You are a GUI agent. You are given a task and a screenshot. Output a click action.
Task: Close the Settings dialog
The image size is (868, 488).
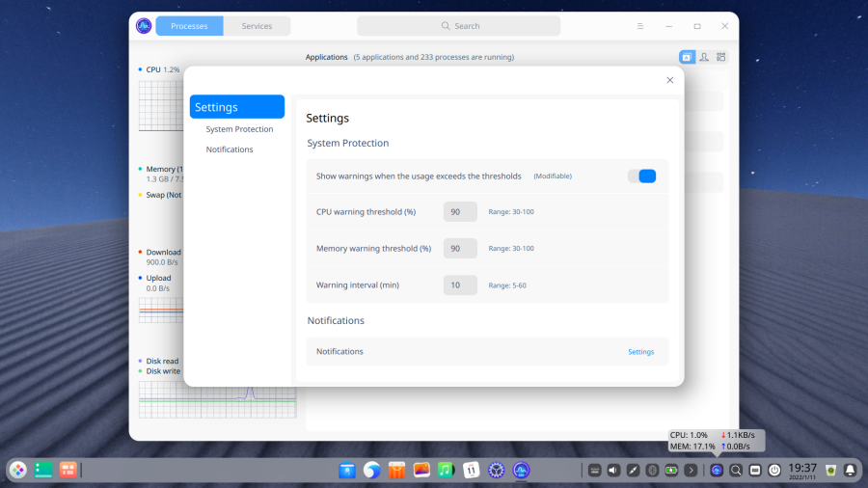coord(670,80)
